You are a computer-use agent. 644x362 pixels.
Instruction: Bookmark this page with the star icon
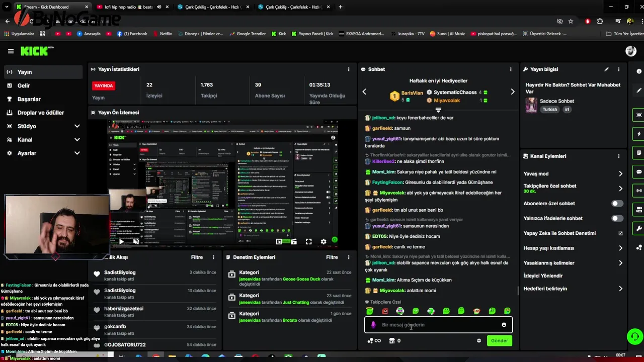(571, 21)
